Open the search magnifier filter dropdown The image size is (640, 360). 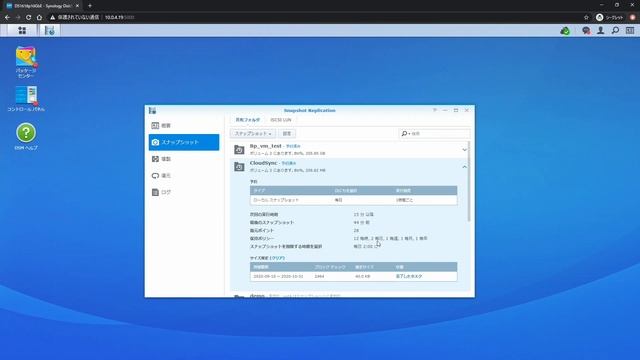pos(405,133)
